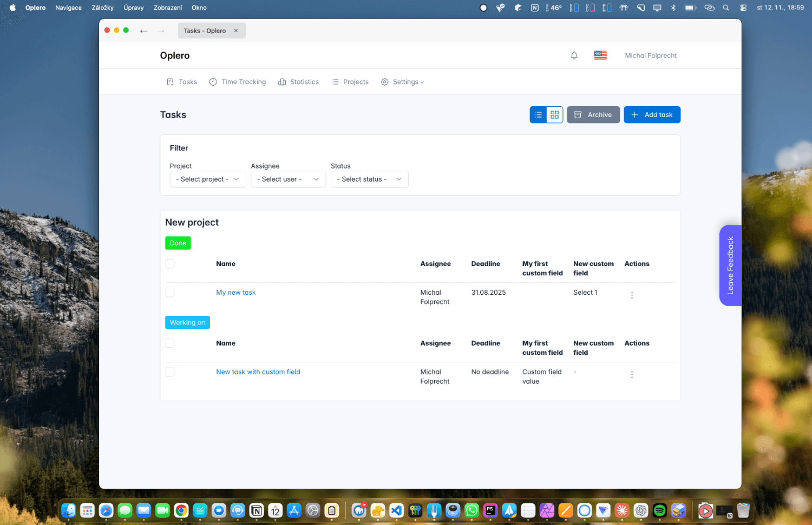The height and width of the screenshot is (525, 812).
Task: Open three-dot actions for custom field task
Action: pyautogui.click(x=632, y=375)
